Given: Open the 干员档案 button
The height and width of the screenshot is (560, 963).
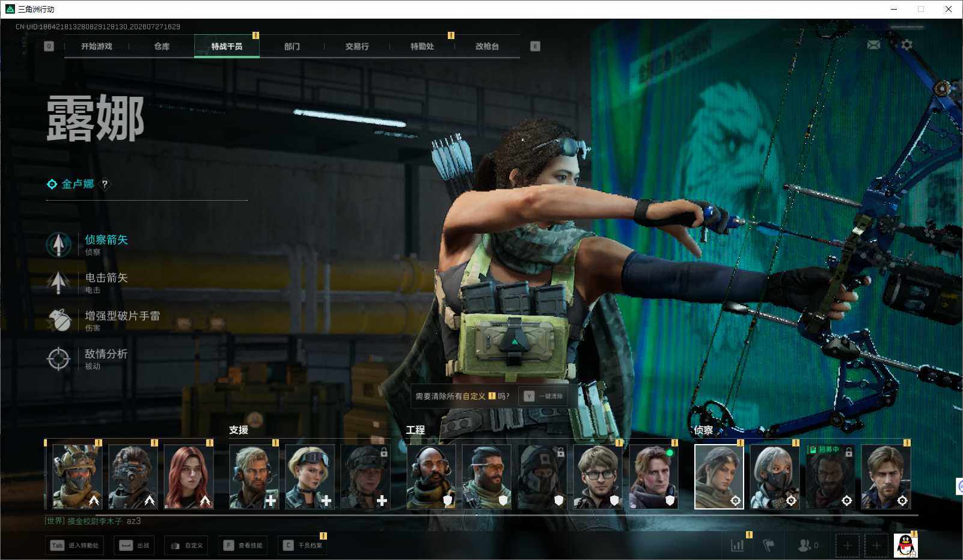Looking at the screenshot, I should [x=302, y=546].
